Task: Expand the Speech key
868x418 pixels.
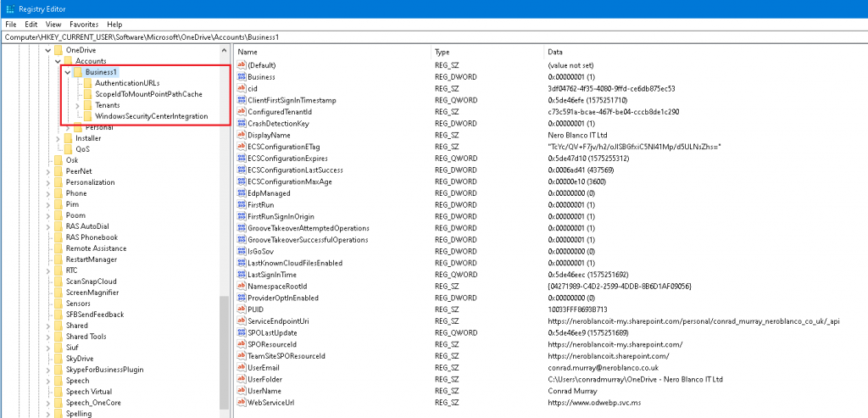Action: click(47, 381)
